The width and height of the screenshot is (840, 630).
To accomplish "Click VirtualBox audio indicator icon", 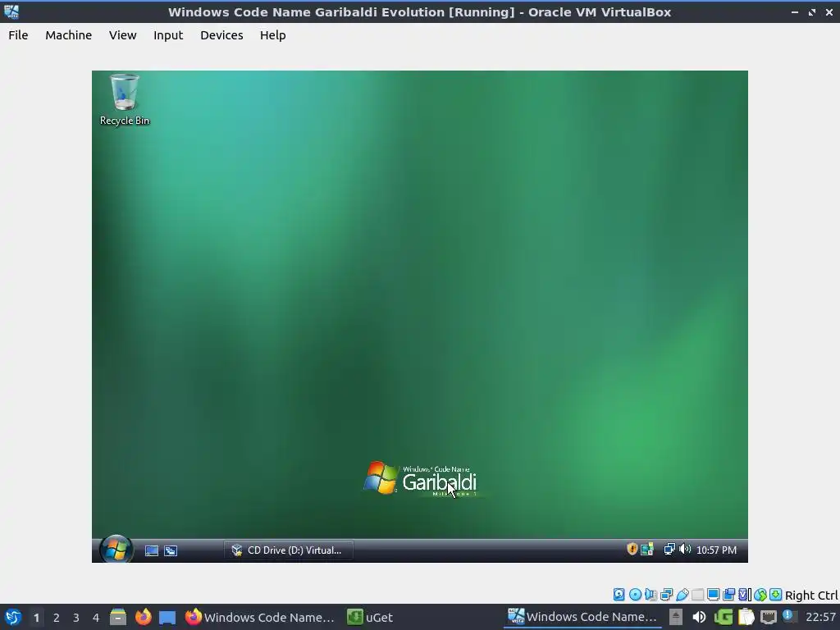I will [x=651, y=595].
